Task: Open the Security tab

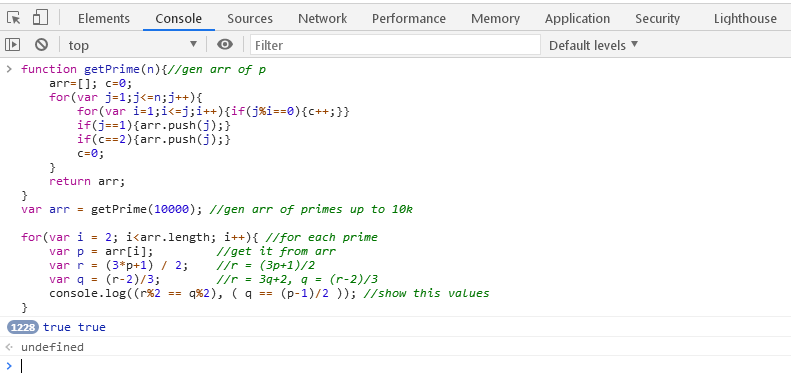Action: point(657,19)
